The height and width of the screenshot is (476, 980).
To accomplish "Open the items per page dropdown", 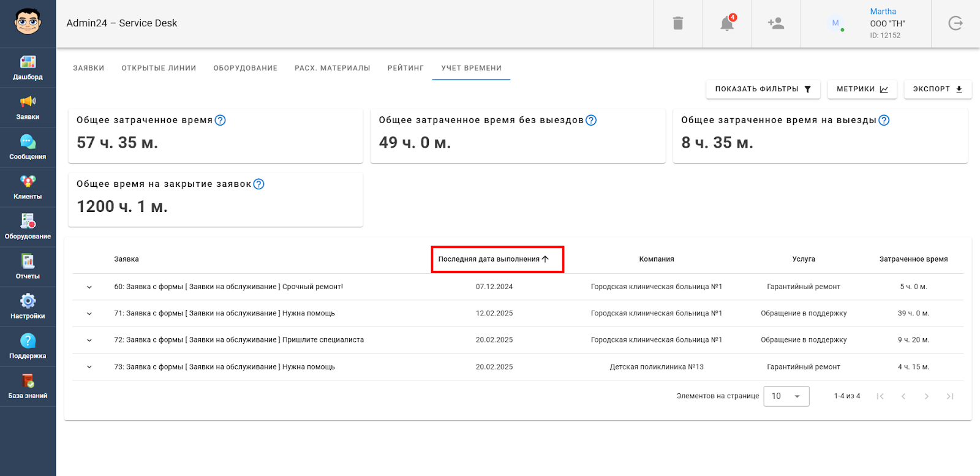I will (x=786, y=396).
